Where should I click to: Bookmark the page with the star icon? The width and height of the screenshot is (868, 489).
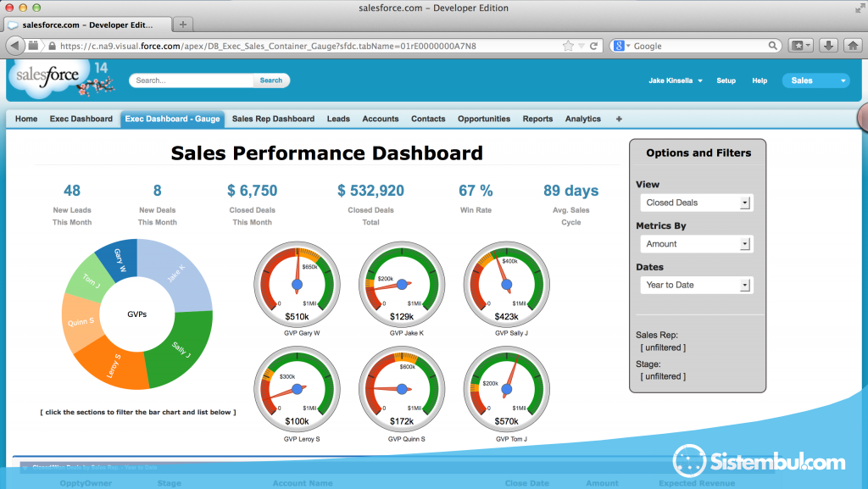click(x=568, y=46)
